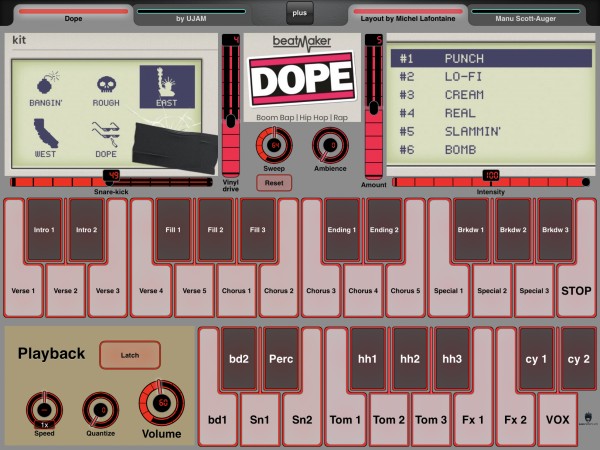Play the Verse 5 pattern key
600x450 pixels.
[194, 291]
